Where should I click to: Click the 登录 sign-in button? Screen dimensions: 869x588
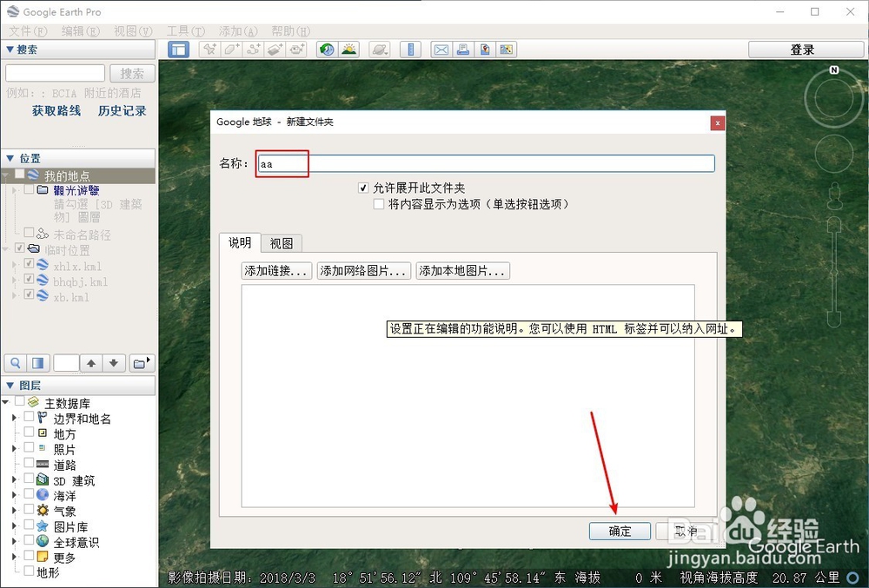(806, 50)
